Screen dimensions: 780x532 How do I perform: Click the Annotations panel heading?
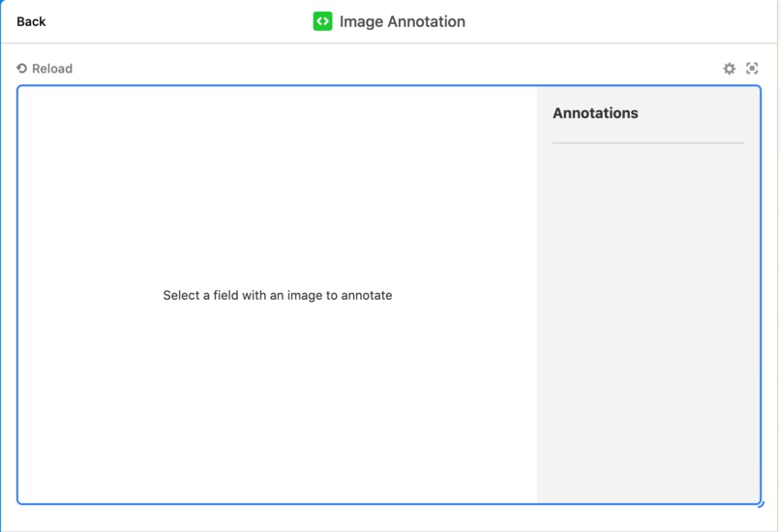(x=595, y=113)
